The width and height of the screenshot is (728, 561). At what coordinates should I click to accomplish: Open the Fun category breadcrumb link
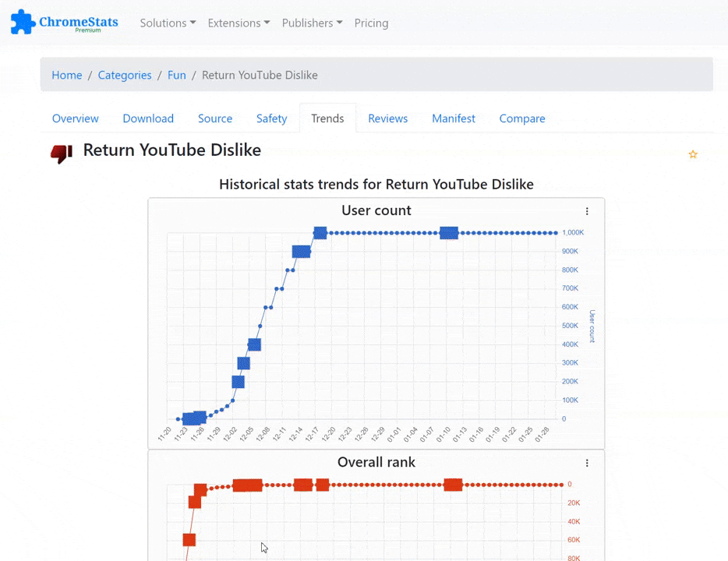click(x=176, y=75)
